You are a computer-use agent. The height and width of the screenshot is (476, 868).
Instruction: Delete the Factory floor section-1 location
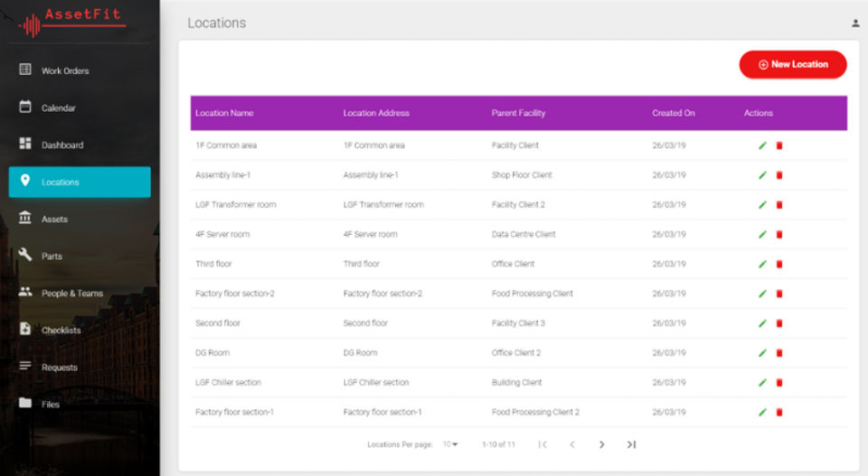point(779,413)
